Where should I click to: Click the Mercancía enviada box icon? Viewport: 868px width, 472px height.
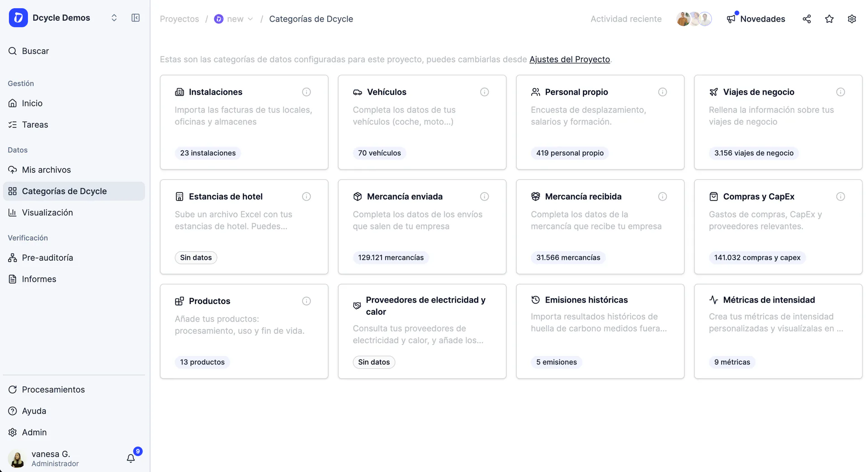point(358,196)
